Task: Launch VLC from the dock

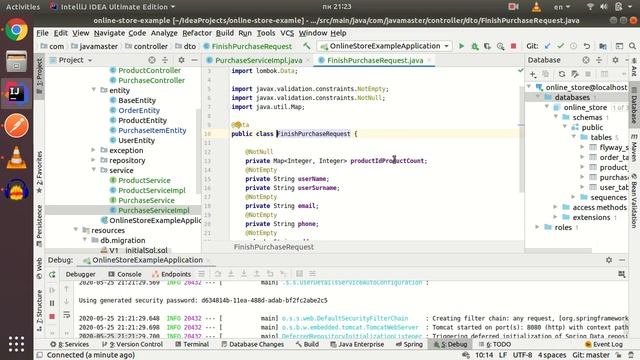Action: tap(16, 158)
